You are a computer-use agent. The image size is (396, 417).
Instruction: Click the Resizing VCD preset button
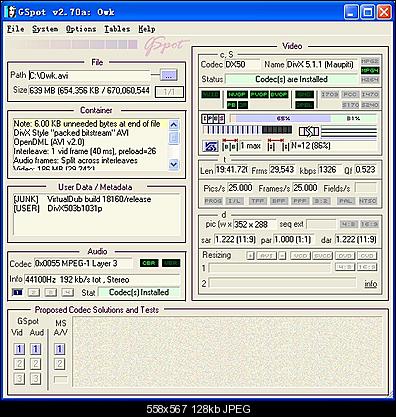300,256
